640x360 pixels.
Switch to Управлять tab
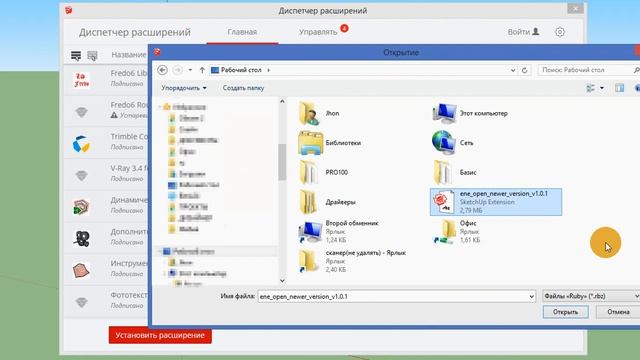(318, 32)
